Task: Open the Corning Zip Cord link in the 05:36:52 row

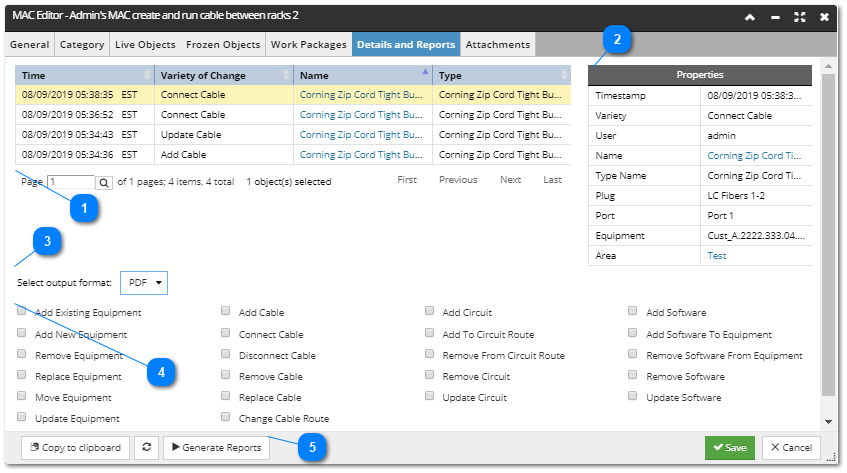Action: [361, 114]
